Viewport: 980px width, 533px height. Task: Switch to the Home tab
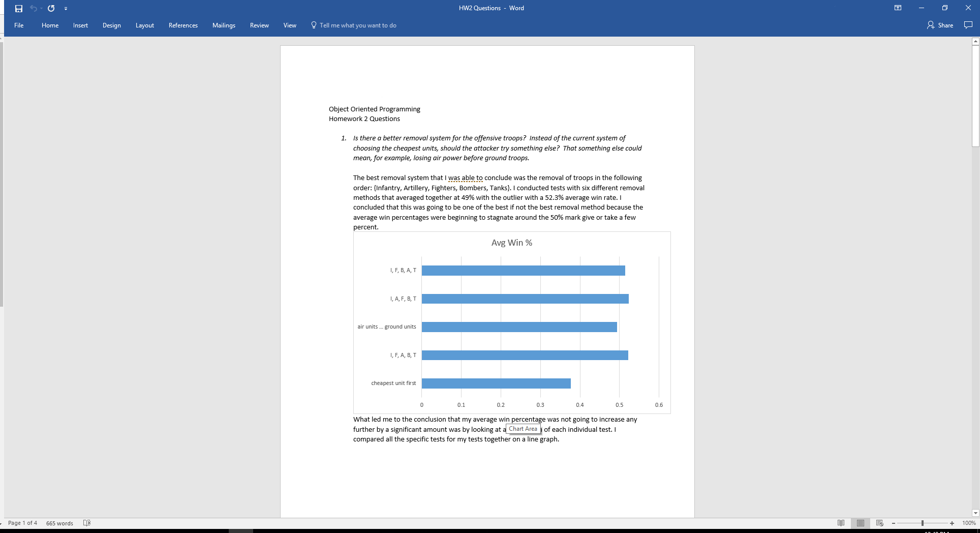[50, 25]
